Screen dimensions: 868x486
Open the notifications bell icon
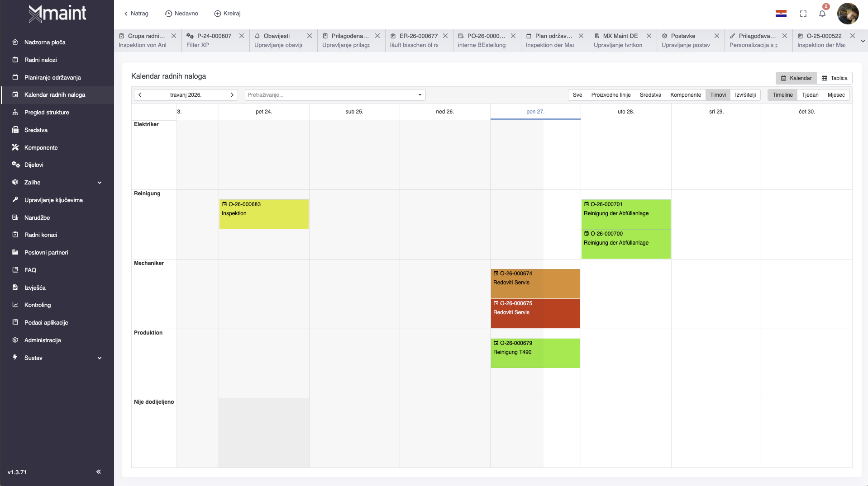[x=822, y=14]
